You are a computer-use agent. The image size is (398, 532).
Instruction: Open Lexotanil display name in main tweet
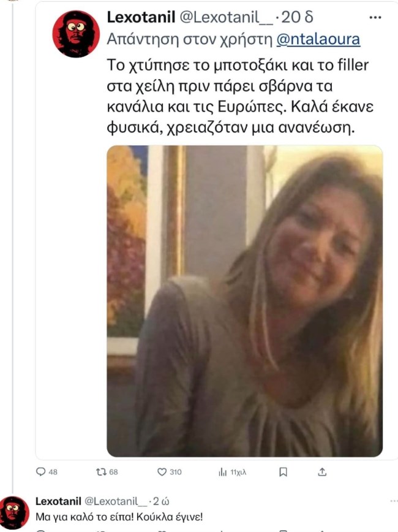[x=141, y=17]
